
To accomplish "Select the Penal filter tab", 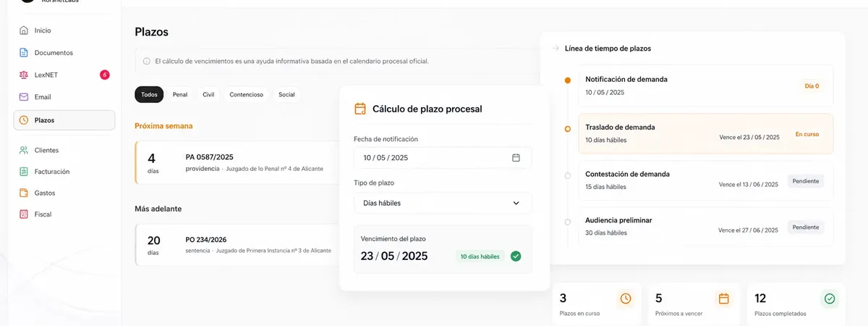I will click(180, 95).
